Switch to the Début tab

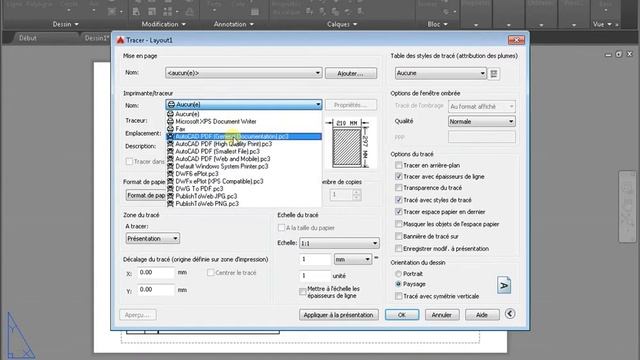pyautogui.click(x=28, y=38)
